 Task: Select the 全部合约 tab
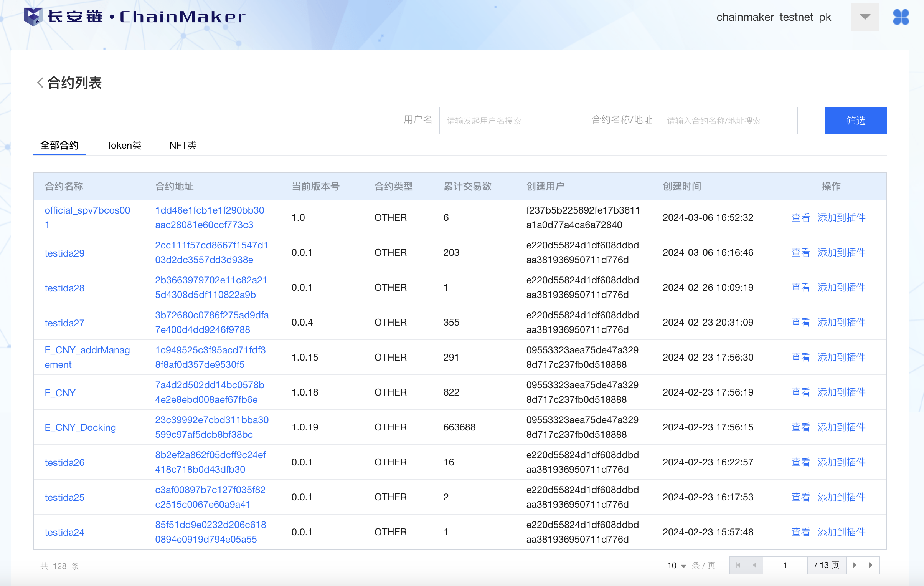pos(59,145)
